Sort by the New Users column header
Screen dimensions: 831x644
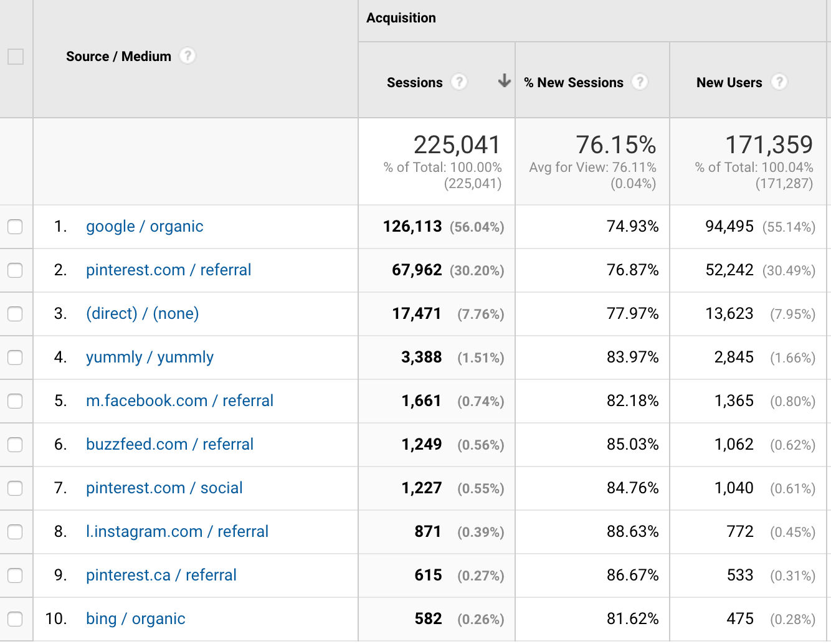pos(729,82)
